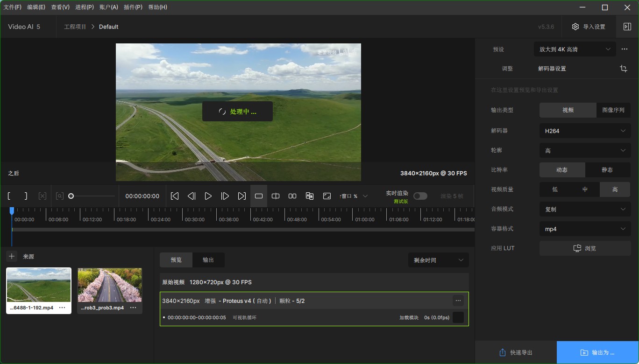Jump to the first frame
Screen dimensions: 639x364
175,196
